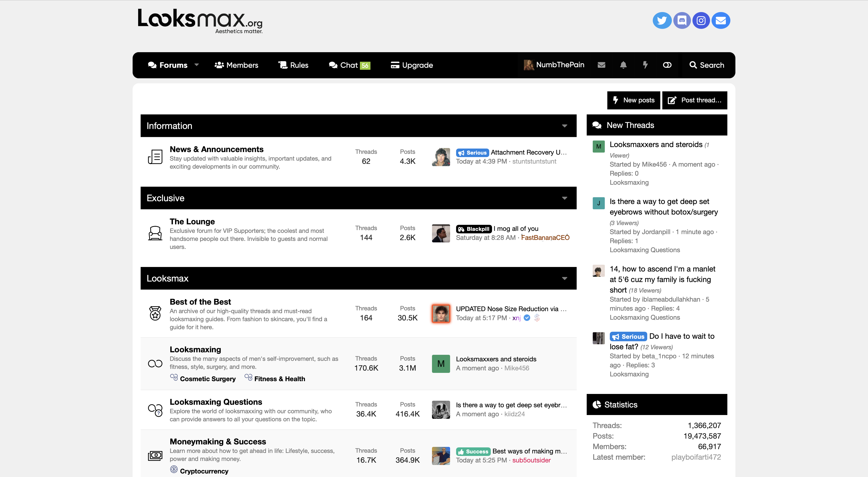868x477 pixels.
Task: Toggle the dark mode switch in navbar
Action: pyautogui.click(x=667, y=65)
